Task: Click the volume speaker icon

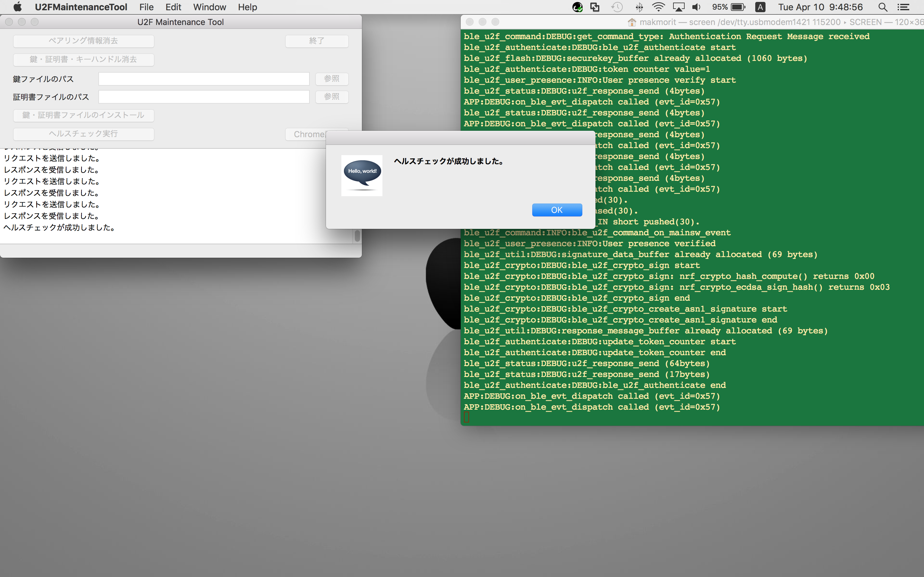Action: click(696, 7)
